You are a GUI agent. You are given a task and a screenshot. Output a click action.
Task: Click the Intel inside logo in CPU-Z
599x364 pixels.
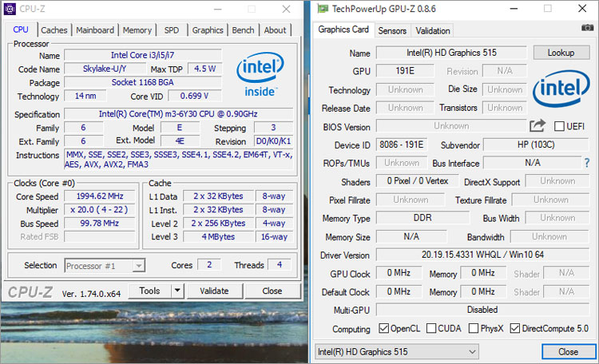pos(260,74)
